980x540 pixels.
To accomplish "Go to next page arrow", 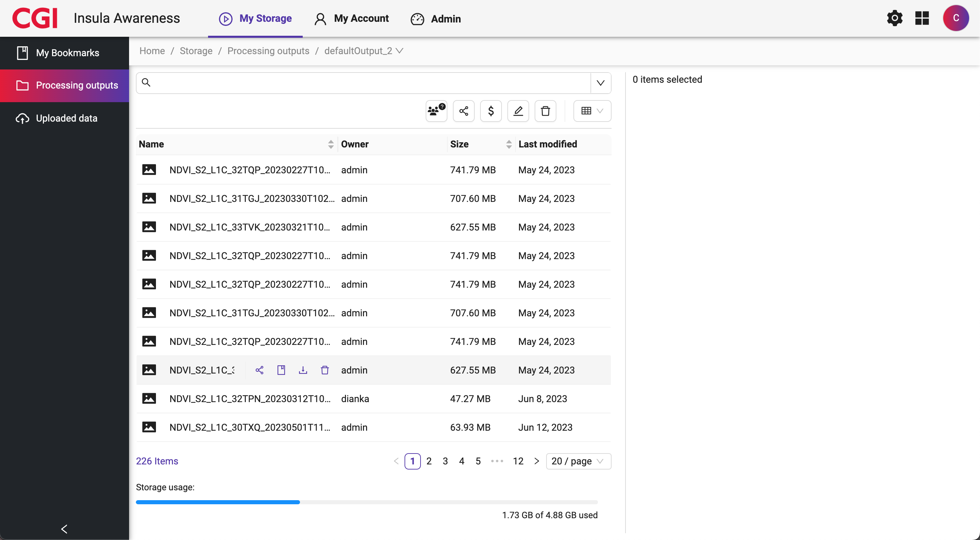I will click(x=537, y=461).
